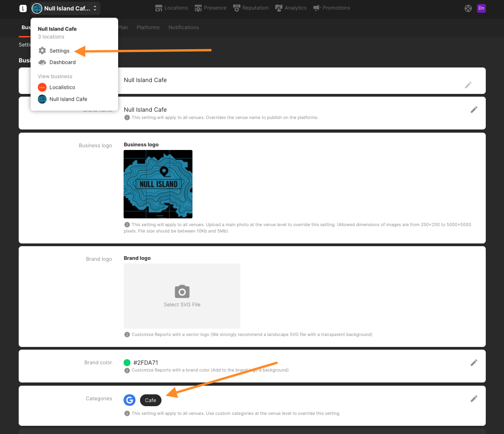Click the dashboard gauge icon
Screen dimensions: 504x434
(x=42, y=62)
